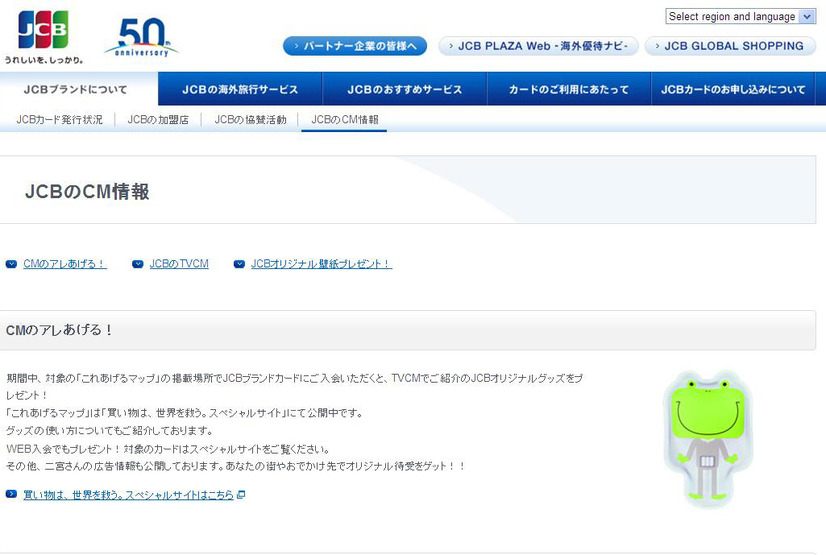The image size is (826, 555).
Task: Click the JCB logo
Action: (43, 29)
